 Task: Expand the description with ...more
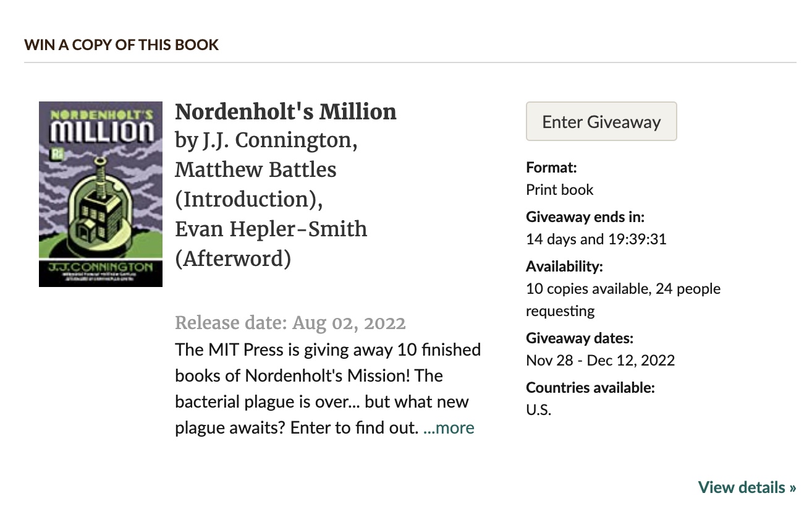click(x=449, y=427)
